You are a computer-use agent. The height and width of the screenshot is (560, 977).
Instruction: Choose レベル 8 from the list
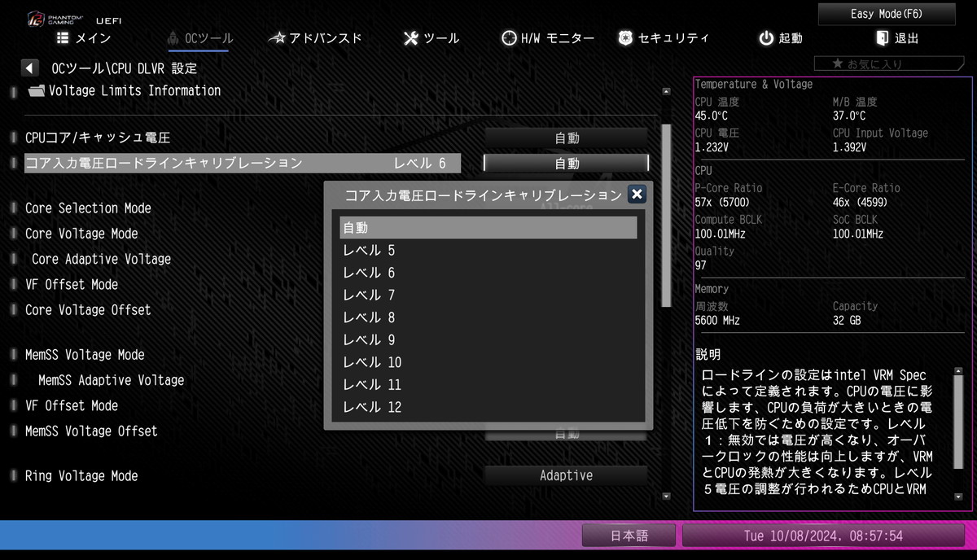point(488,317)
